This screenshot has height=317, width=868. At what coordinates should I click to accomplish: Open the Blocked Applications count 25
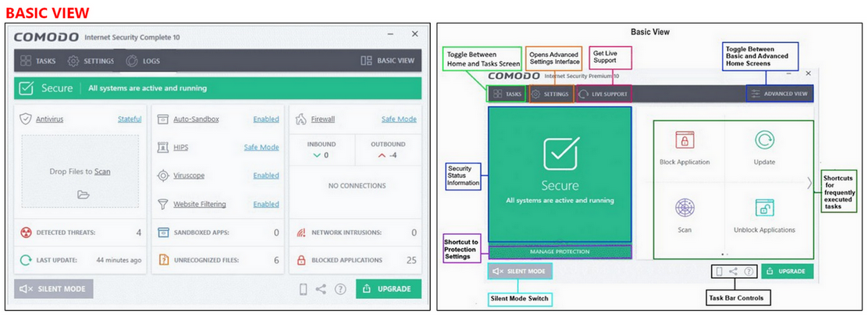pyautogui.click(x=411, y=260)
